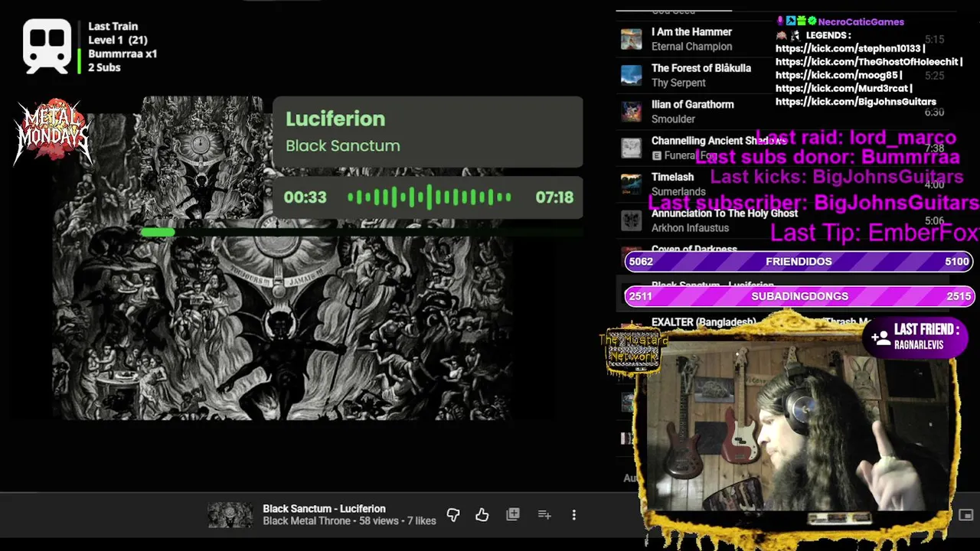Click the Bummrraa x1 text
The height and width of the screenshot is (551, 980).
tap(122, 54)
